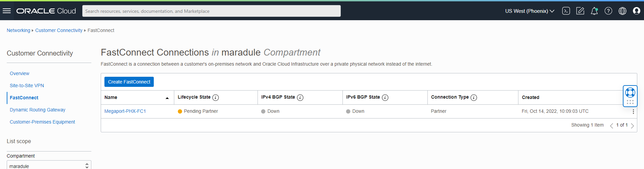Go to Dynamic Routing Gateway page
This screenshot has width=644, height=169.
point(38,110)
